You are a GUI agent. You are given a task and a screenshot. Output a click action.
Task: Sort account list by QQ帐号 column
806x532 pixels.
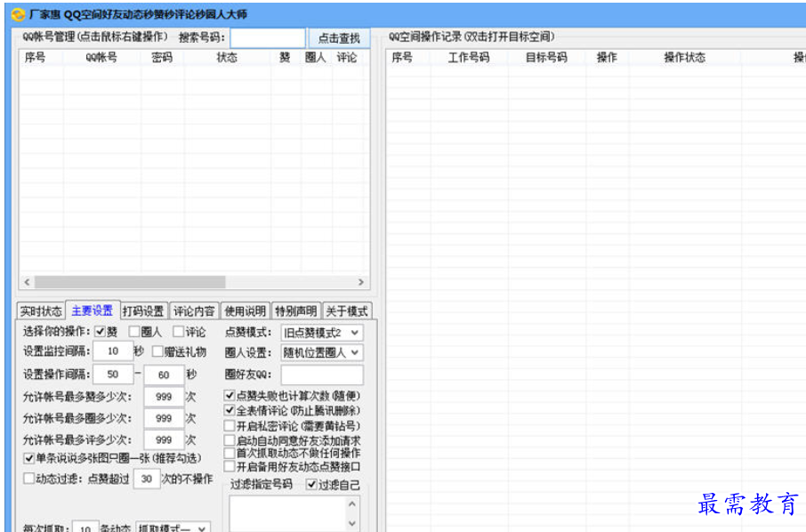(101, 57)
